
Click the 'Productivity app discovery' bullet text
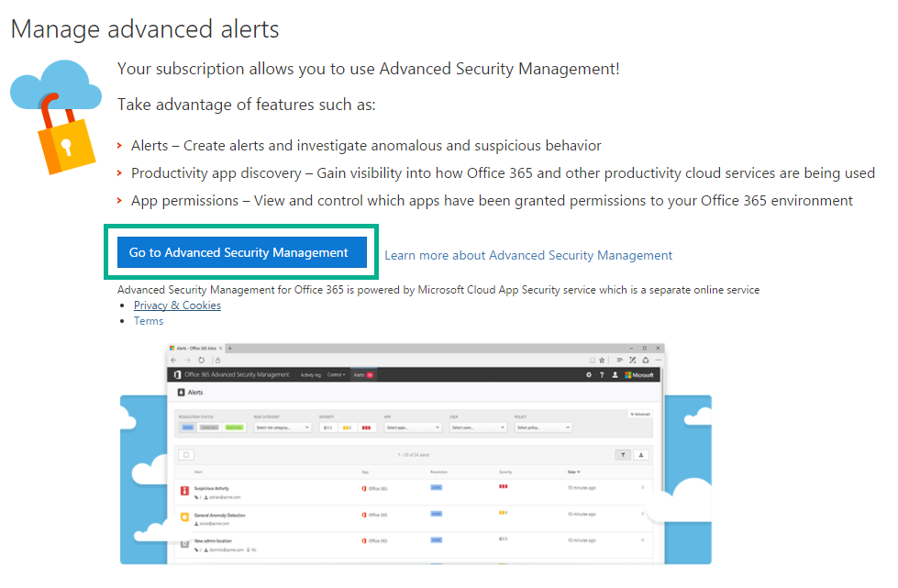(503, 172)
